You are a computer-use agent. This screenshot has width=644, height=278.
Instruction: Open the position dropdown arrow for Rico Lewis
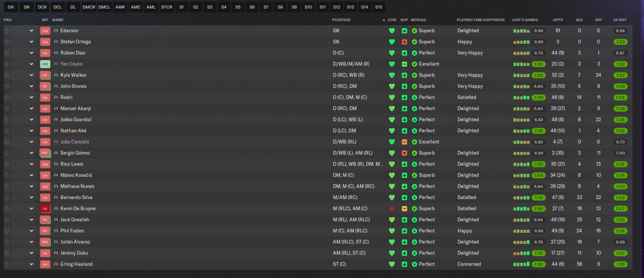tap(32, 164)
